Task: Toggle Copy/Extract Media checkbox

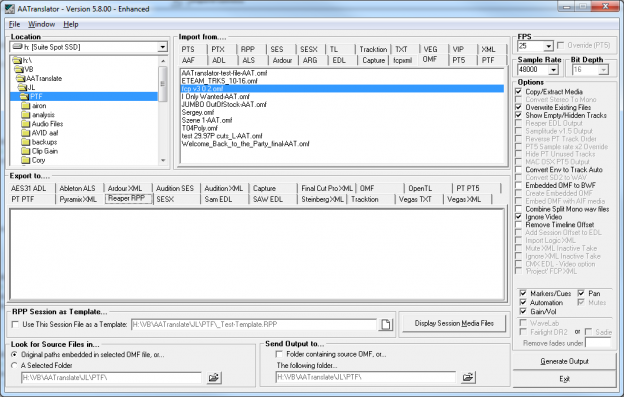Action: coord(519,91)
